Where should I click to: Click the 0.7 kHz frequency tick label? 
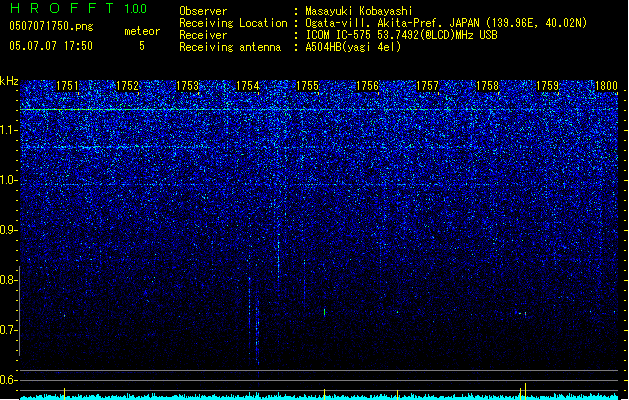[8, 330]
